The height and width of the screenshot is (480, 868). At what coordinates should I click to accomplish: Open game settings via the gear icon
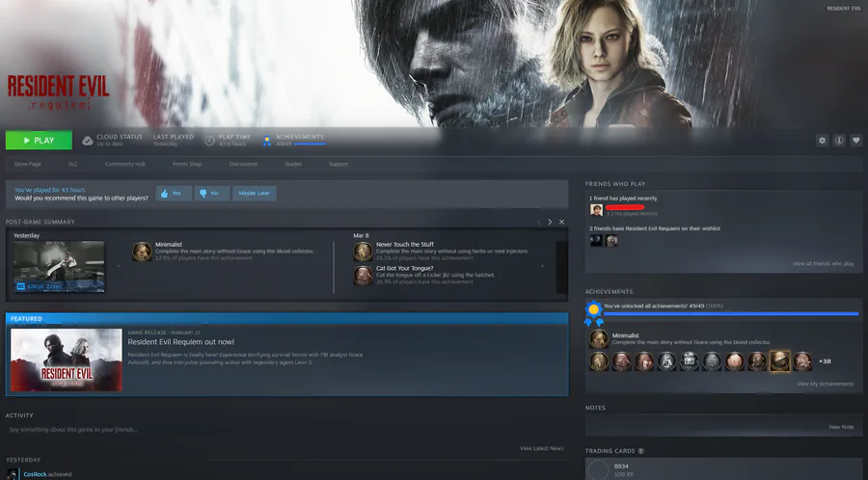coord(822,141)
